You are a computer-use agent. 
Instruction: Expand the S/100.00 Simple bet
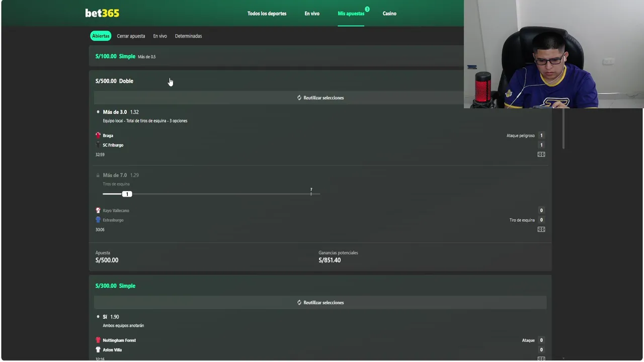276,56
